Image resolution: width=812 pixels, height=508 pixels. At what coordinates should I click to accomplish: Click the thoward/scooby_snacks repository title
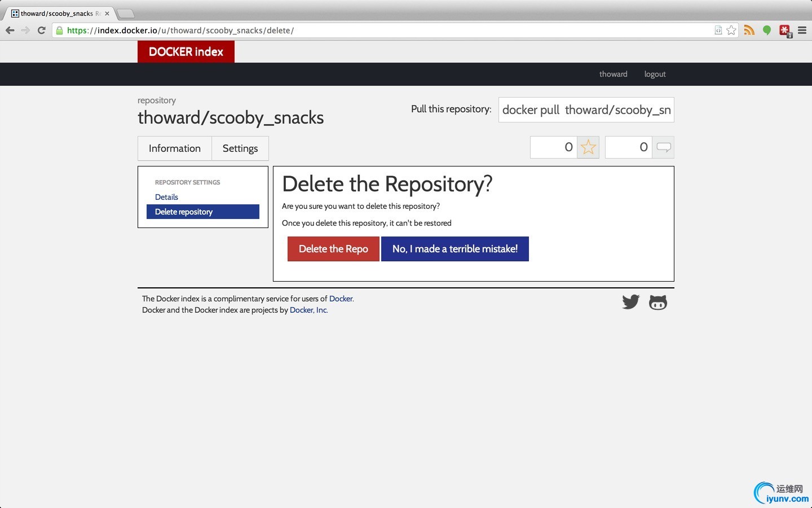pyautogui.click(x=231, y=117)
